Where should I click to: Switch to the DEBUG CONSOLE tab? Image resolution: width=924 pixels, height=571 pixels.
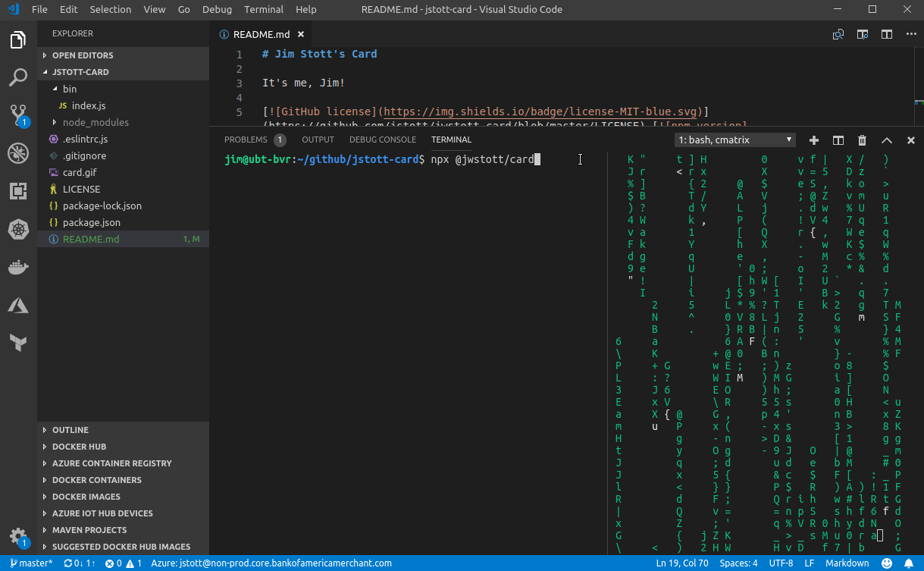(x=383, y=140)
